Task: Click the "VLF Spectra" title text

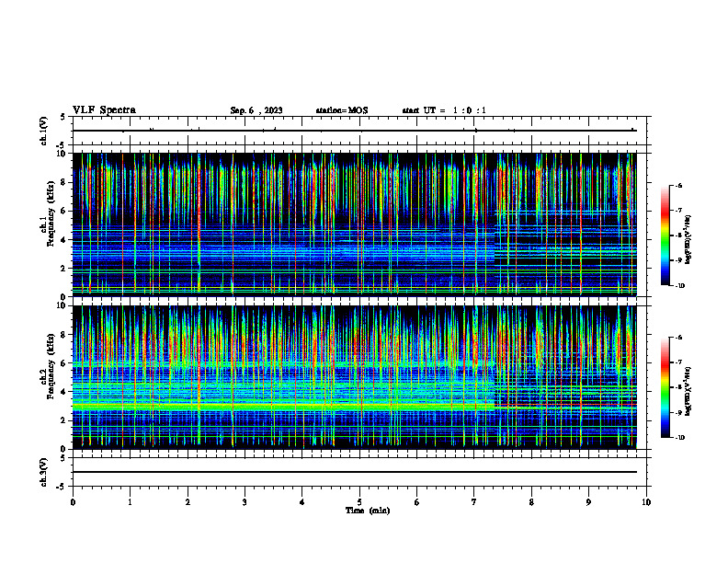Action: tap(105, 110)
